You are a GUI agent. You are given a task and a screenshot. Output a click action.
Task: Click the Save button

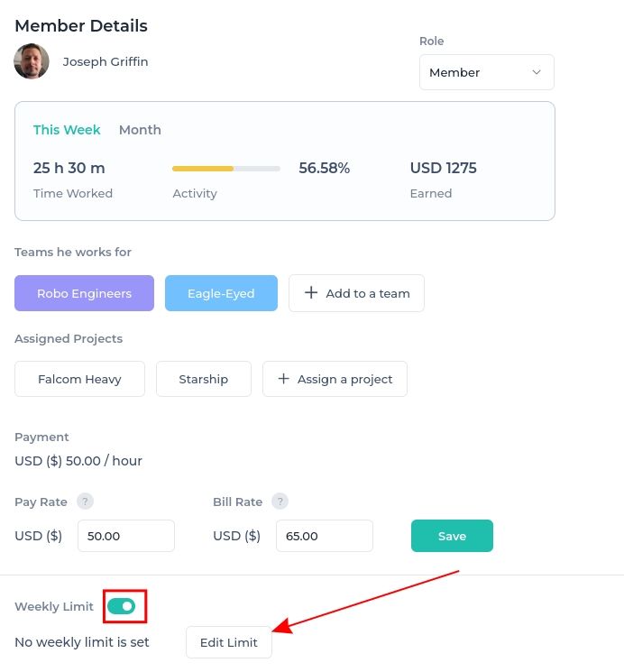[x=452, y=536]
